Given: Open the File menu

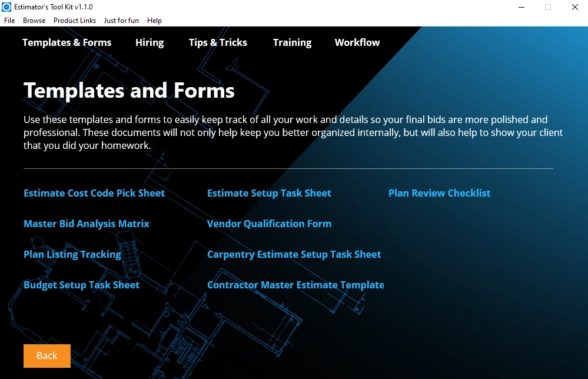Looking at the screenshot, I should click(x=9, y=21).
